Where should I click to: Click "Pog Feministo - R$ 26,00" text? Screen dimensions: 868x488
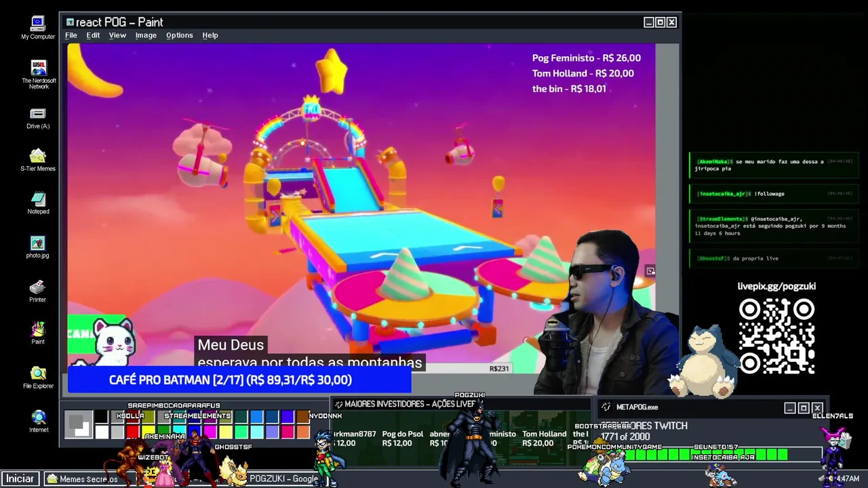point(587,58)
